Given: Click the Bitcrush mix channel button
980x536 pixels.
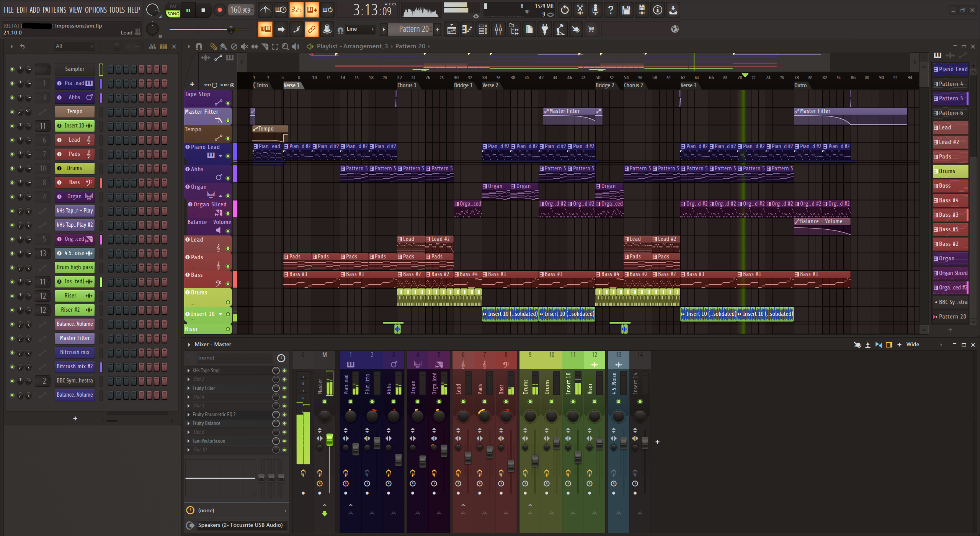Looking at the screenshot, I should point(75,353).
